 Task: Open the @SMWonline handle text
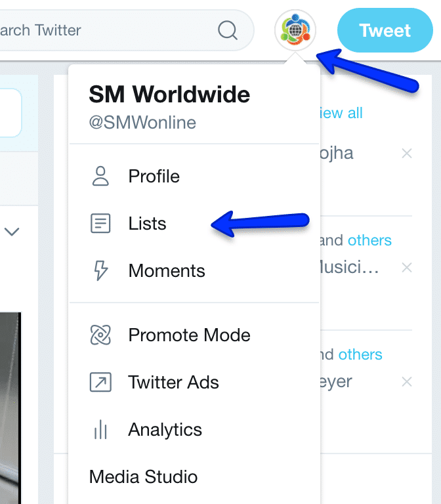[x=142, y=123]
